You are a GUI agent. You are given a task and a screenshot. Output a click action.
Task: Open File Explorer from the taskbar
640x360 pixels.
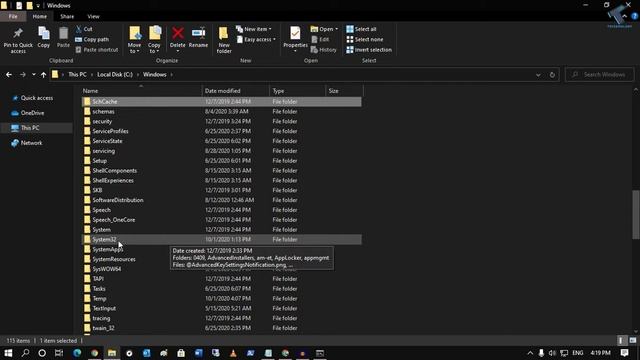[112, 353]
